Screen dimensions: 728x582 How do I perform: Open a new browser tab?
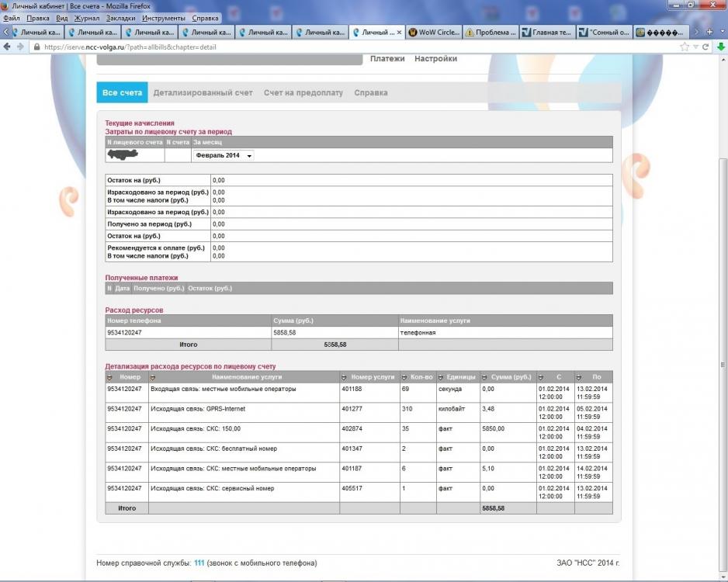click(x=709, y=33)
